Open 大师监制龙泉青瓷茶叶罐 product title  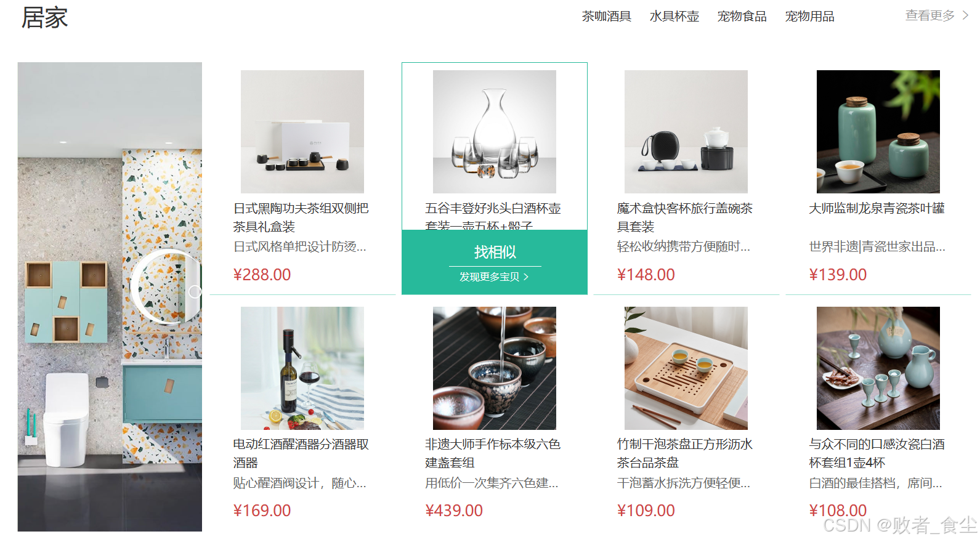click(x=877, y=209)
